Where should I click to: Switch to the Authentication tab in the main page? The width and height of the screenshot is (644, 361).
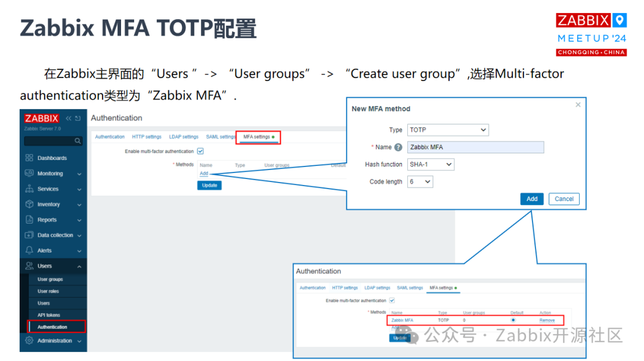pos(110,137)
